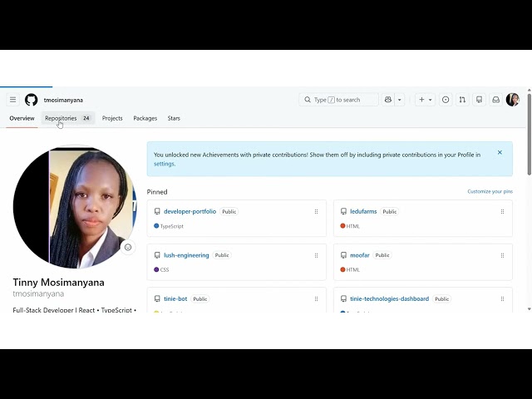Open the tinie-technologies-dashboard repository
The height and width of the screenshot is (399, 532).
pos(390,299)
